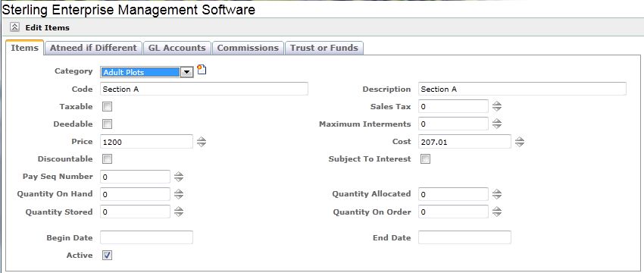Collapse the Edit Items panel
The image size is (644, 273).
click(15, 27)
